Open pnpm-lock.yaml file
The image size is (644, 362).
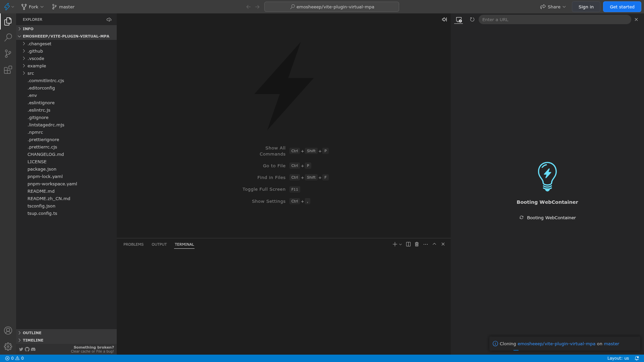(66, 177)
